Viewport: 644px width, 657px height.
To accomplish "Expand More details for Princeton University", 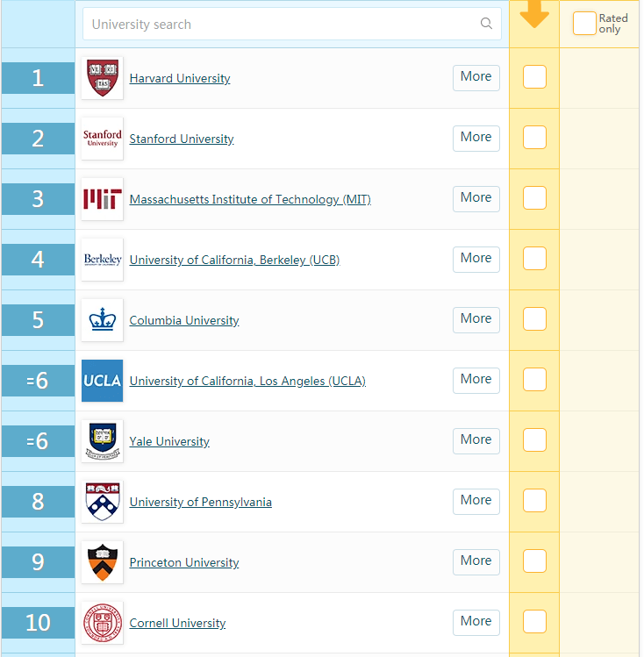I will click(x=476, y=562).
